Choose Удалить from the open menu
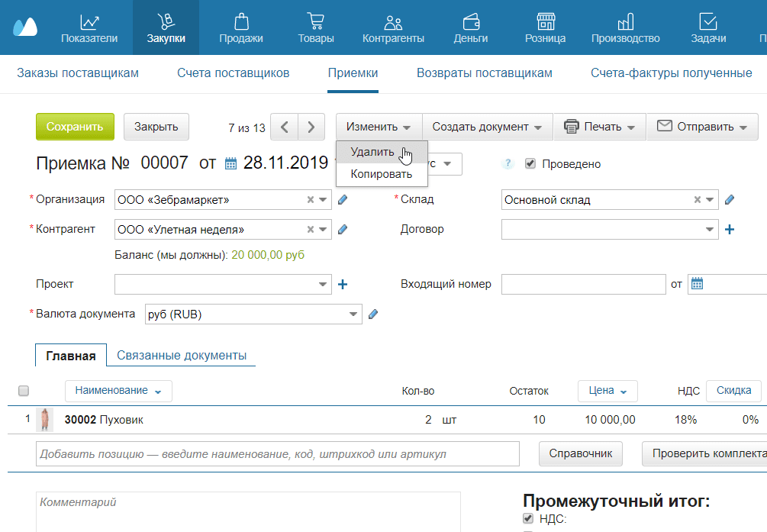 click(373, 151)
